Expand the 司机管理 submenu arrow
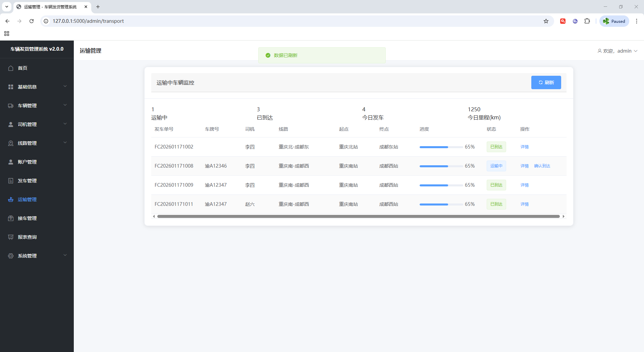Screen dimensions: 644x352 tap(65, 124)
